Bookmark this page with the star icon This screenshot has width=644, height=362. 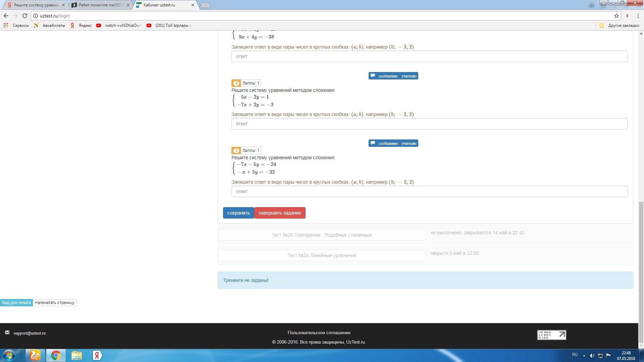coord(616,16)
